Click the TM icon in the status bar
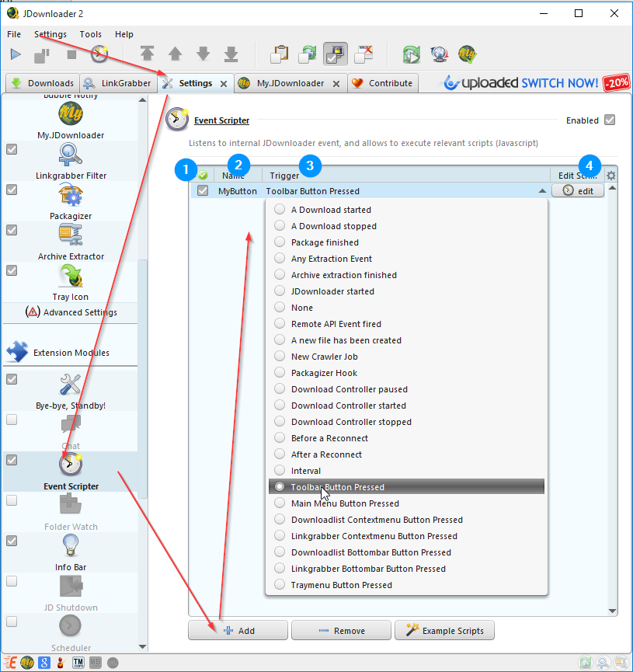The height and width of the screenshot is (672, 633). pyautogui.click(x=78, y=663)
